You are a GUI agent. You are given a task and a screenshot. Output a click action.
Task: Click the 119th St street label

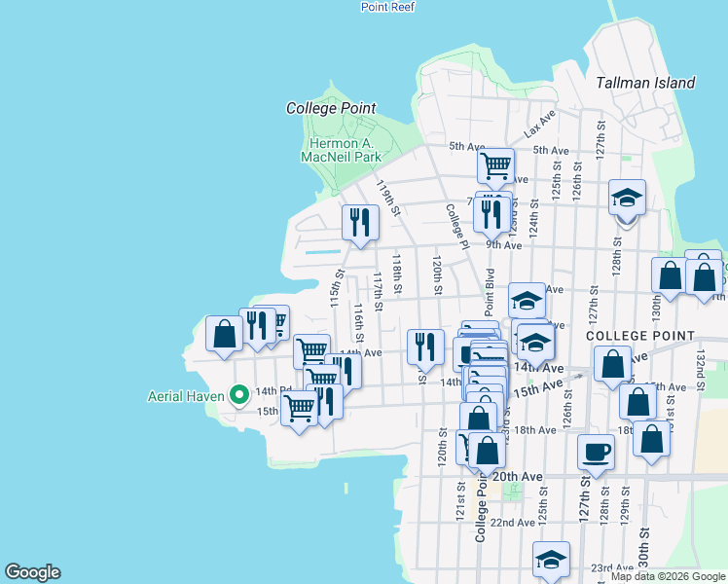pos(388,199)
